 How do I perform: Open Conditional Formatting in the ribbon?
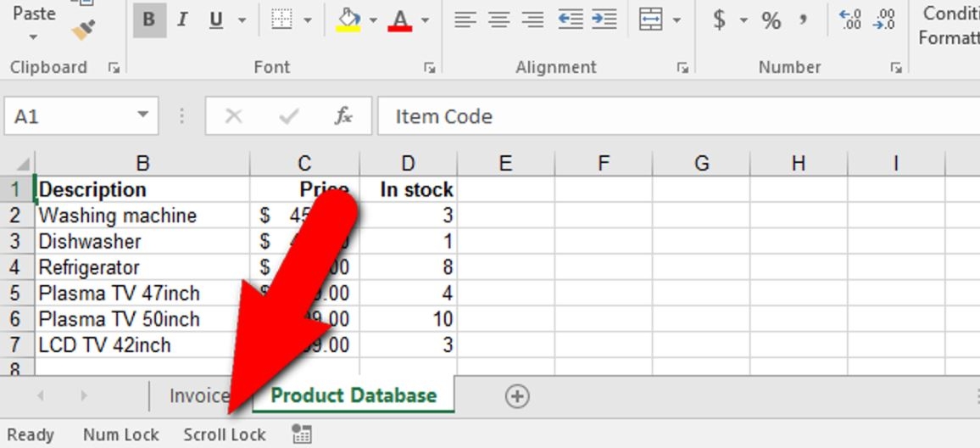pos(949,25)
